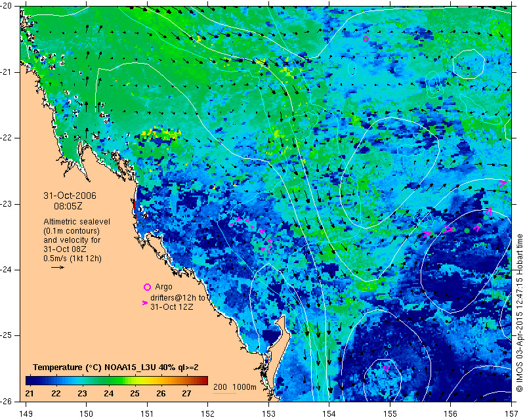The height and width of the screenshot is (420, 525).
Task: Click the longitude axis label "156"
Action: (x=451, y=414)
